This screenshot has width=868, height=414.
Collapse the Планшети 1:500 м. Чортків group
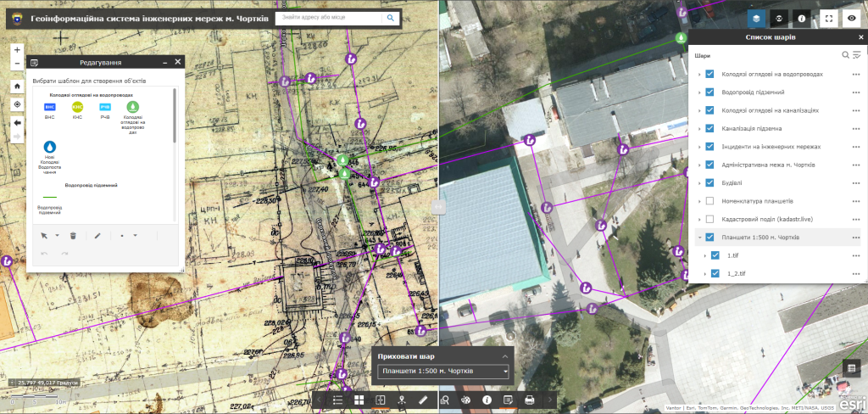pyautogui.click(x=699, y=238)
